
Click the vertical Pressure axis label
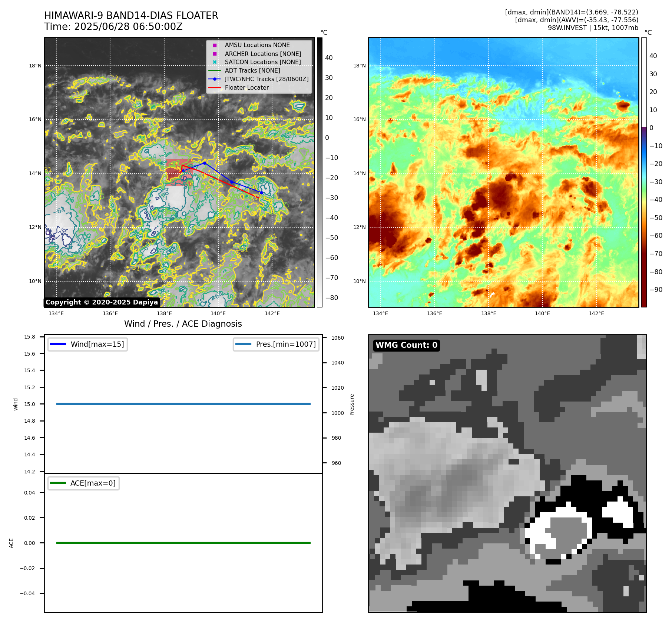[352, 404]
